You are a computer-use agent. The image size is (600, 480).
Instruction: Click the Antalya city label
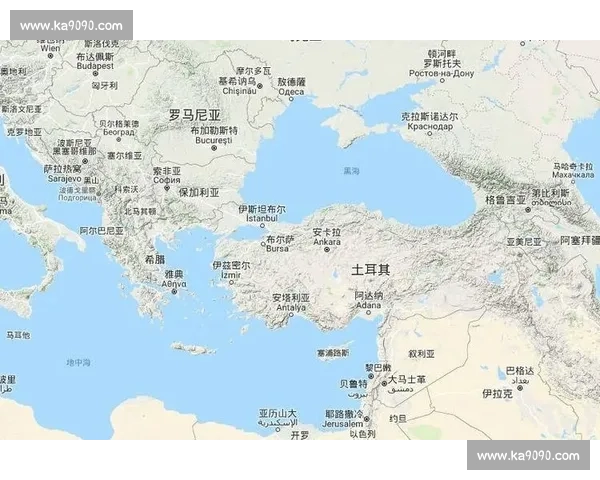pos(291,307)
